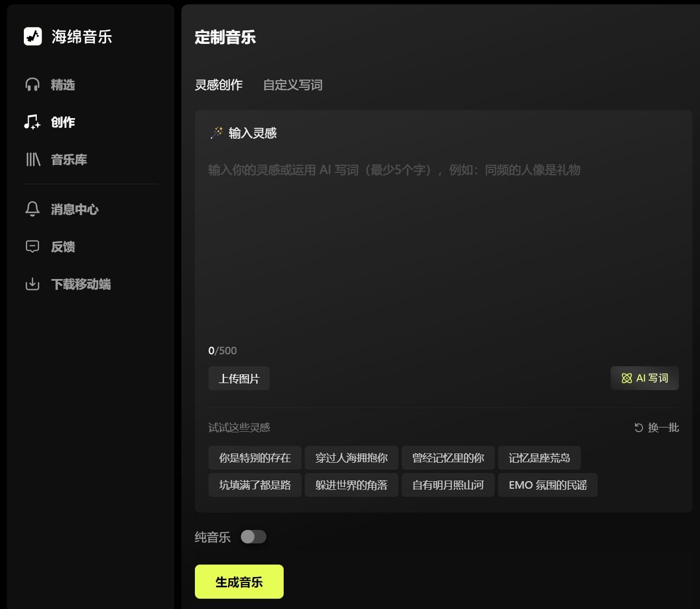Select the inspiration chip 你是特别的存在
The height and width of the screenshot is (609, 700).
(254, 458)
